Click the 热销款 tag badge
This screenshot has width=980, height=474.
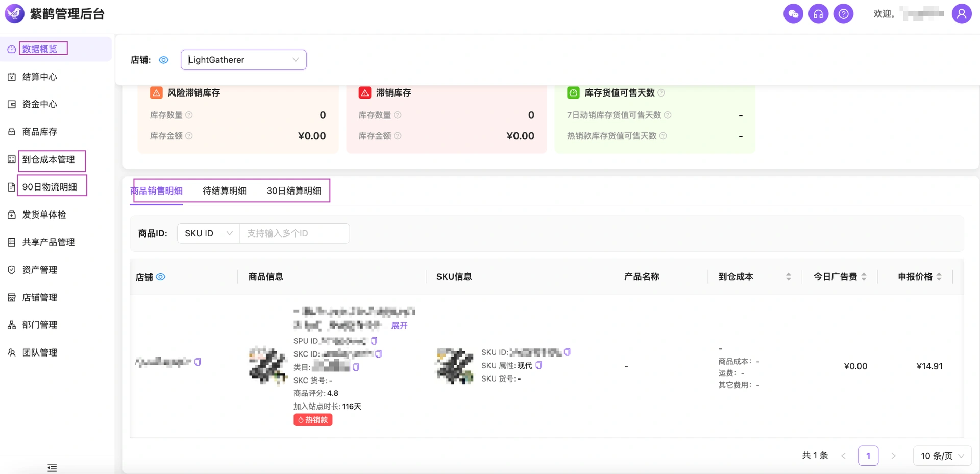point(313,420)
